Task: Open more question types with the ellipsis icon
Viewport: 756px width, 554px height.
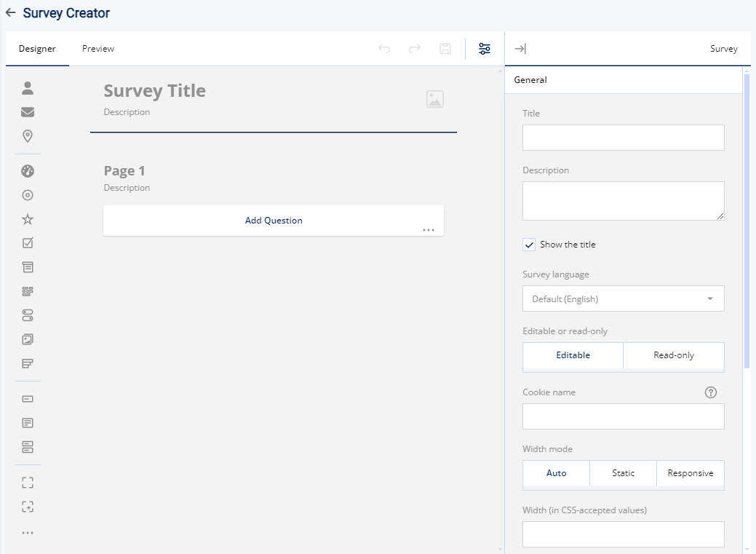Action: [27, 532]
